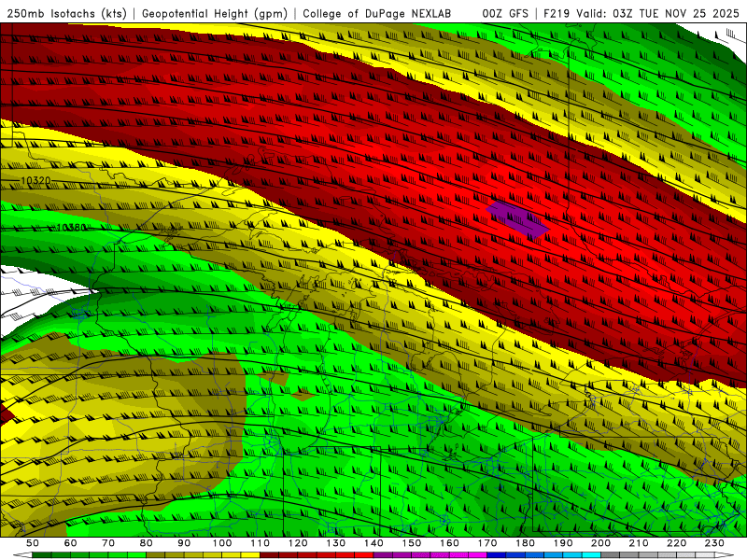The width and height of the screenshot is (747, 560).
Task: Click the 'College of DuPage NEXLAB' label
Action: (376, 13)
